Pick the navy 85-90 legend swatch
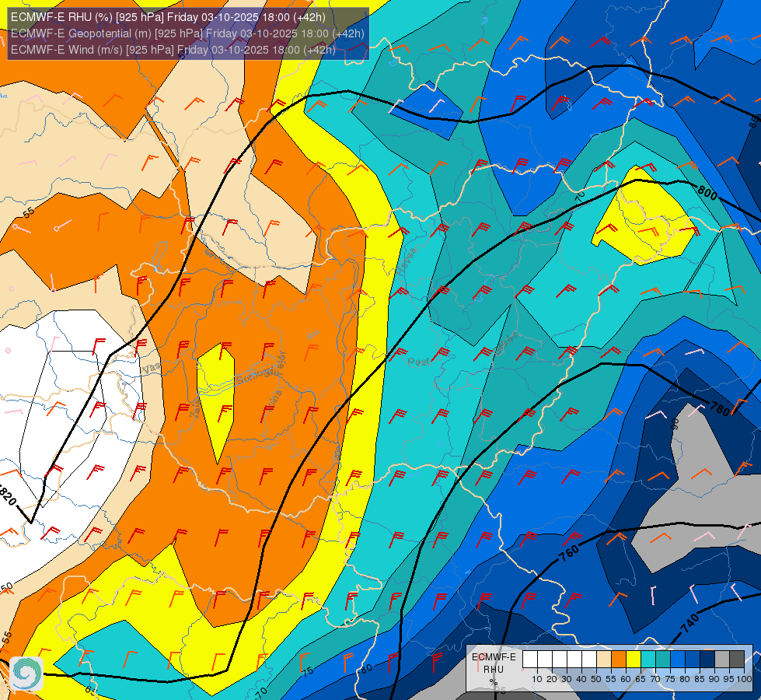 707,660
